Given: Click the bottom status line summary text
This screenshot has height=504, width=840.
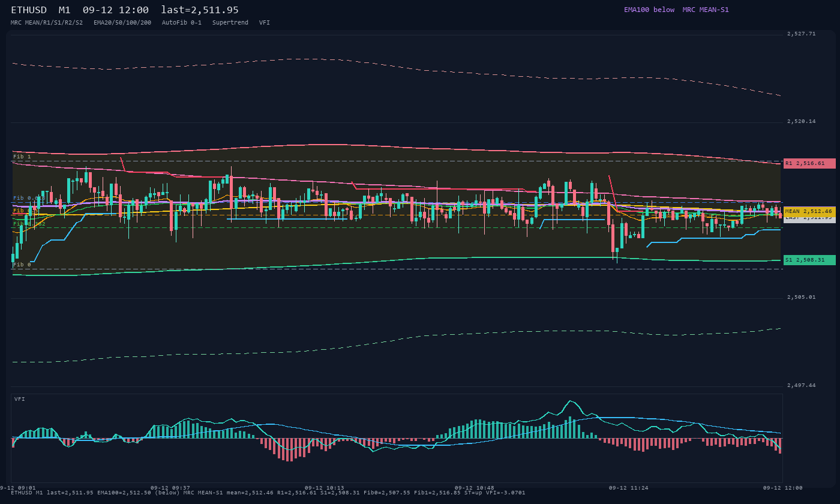Looking at the screenshot, I should pyautogui.click(x=268, y=493).
